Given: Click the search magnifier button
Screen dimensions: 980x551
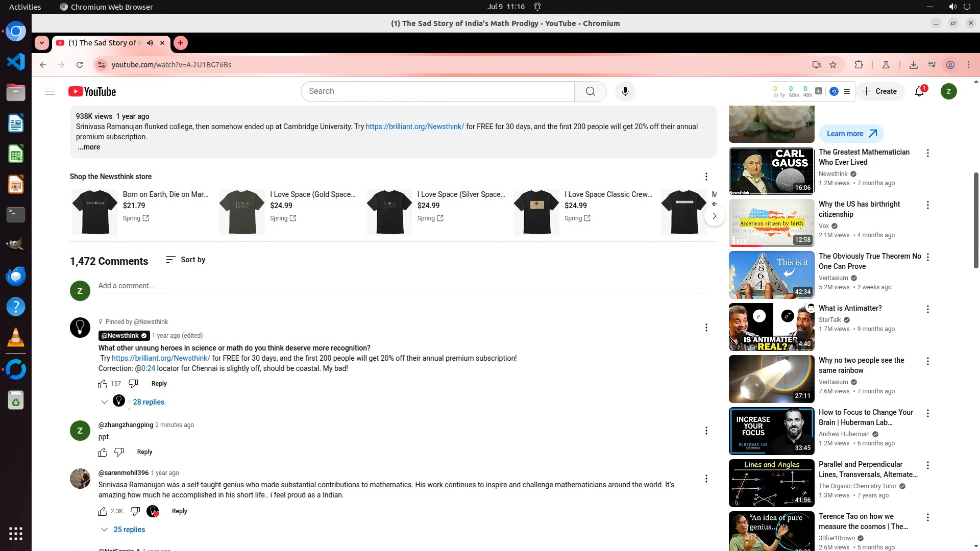Looking at the screenshot, I should tap(590, 91).
